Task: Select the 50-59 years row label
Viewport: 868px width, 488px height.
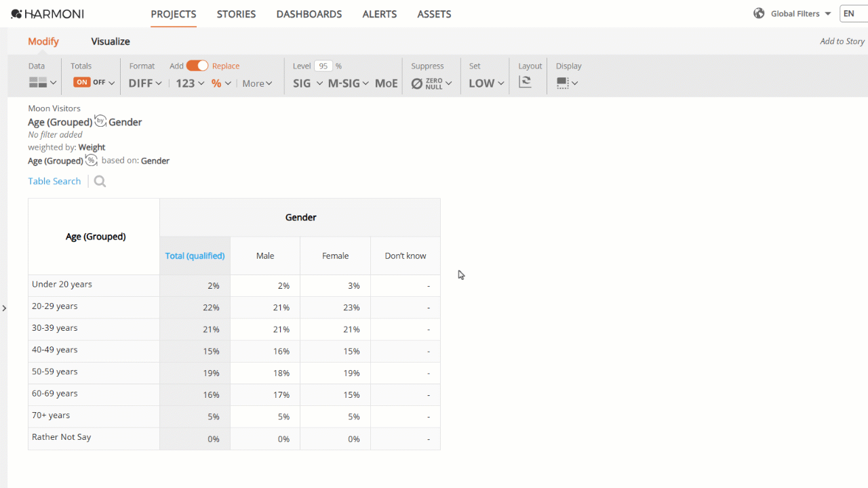Action: tap(55, 371)
